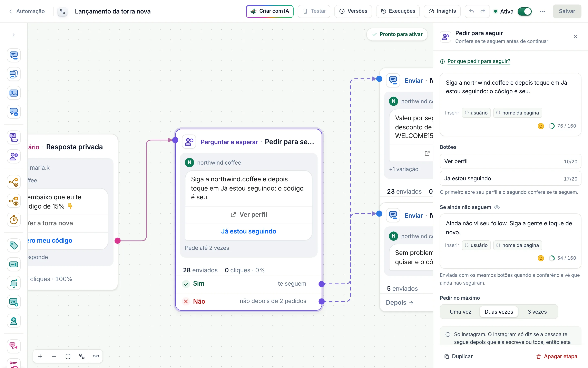The image size is (588, 368).
Task: Select the notification bell icon in sidebar
Action: pos(14,283)
